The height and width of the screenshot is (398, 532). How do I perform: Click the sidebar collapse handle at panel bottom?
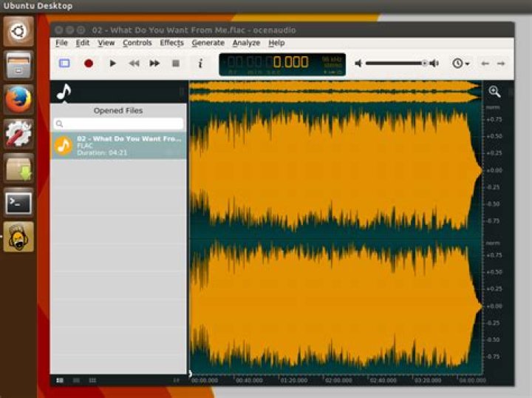pos(176,380)
